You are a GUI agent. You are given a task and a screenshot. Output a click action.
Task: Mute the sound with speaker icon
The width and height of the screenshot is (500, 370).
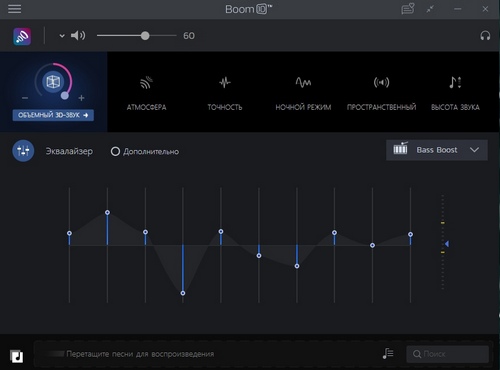[78, 35]
